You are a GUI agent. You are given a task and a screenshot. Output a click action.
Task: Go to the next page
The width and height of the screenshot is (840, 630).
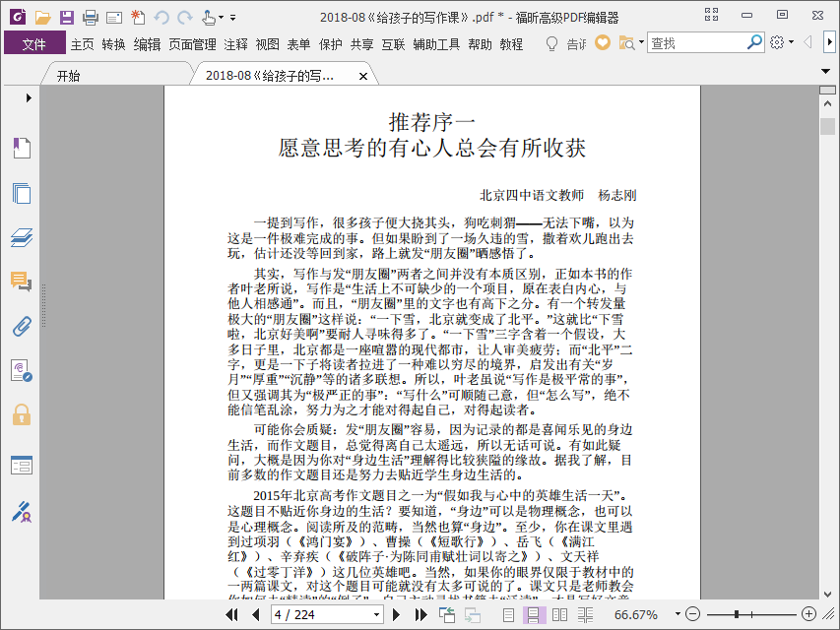coord(397,614)
